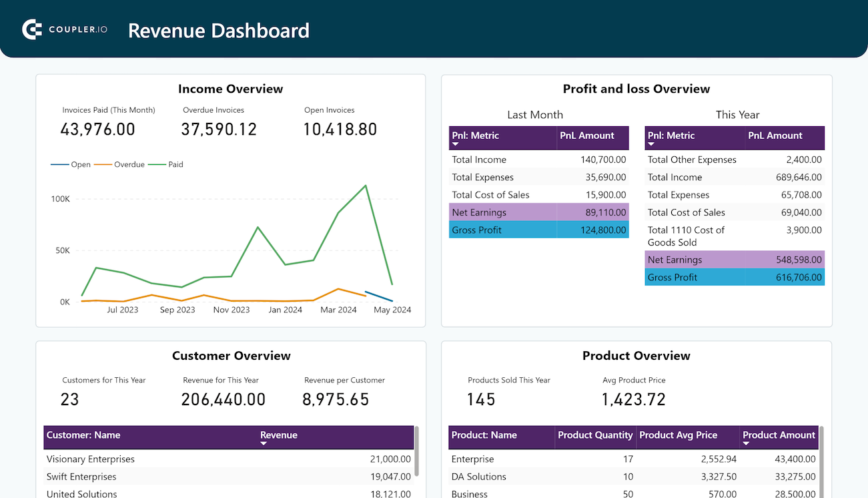
Task: Click the 89,110.00 Net Earnings amount
Action: [x=606, y=212]
